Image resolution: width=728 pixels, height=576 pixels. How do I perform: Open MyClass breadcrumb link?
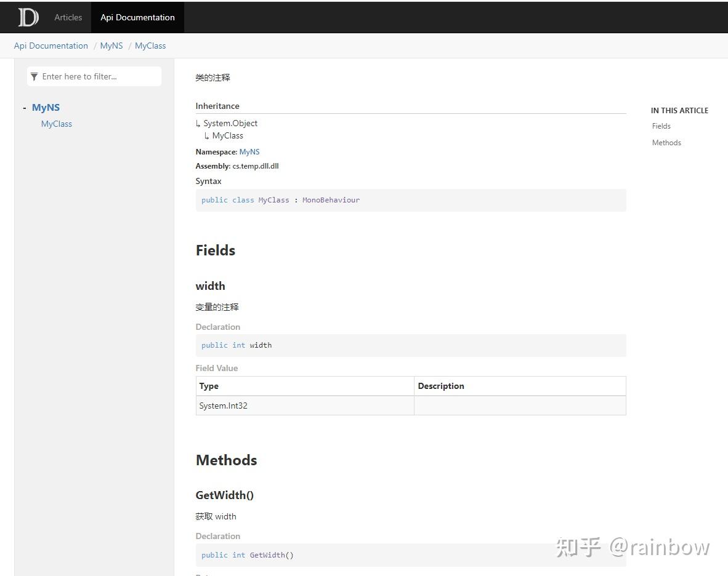pos(150,46)
